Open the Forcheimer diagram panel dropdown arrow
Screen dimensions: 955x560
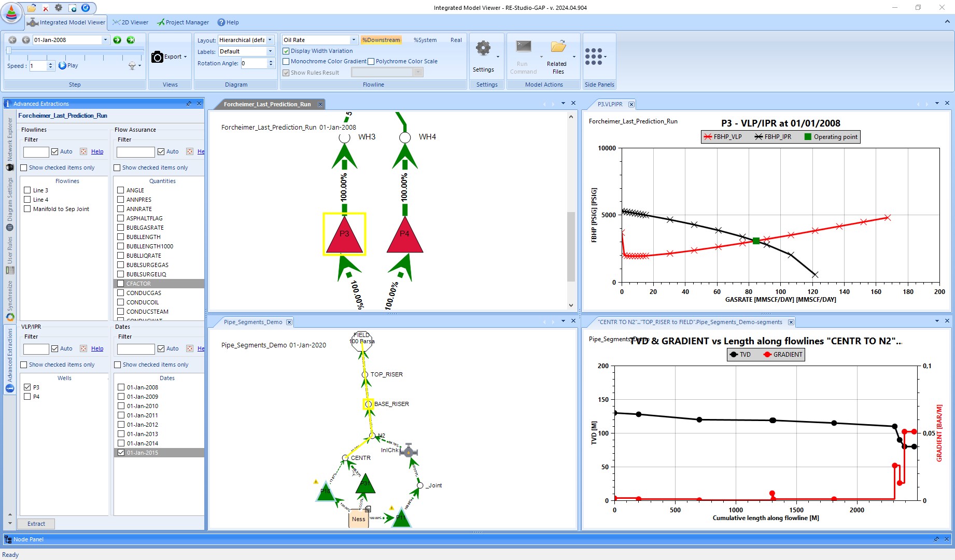(x=564, y=103)
